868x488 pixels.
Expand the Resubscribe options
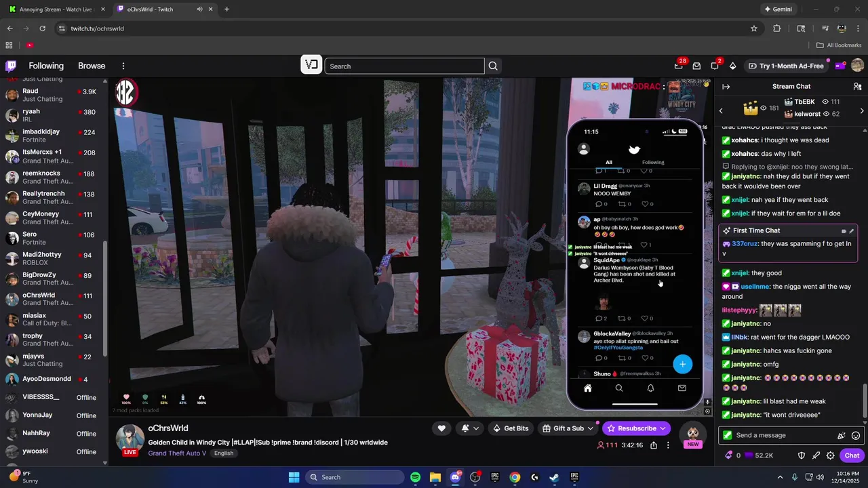tap(663, 428)
